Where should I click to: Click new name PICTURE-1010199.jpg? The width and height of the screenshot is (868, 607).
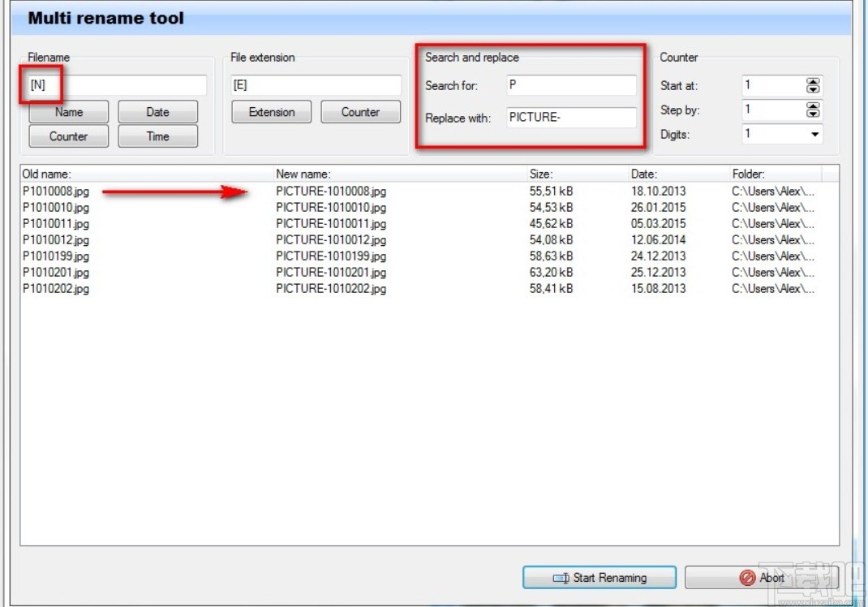tap(331, 256)
